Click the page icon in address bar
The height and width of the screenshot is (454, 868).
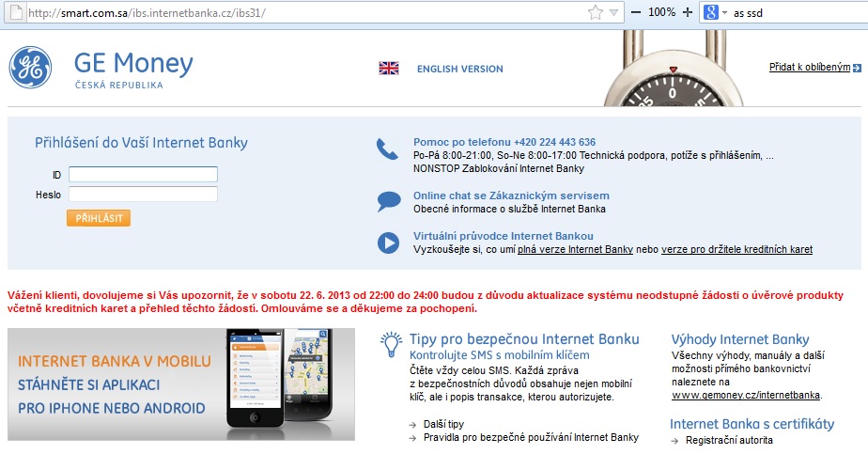(17, 12)
